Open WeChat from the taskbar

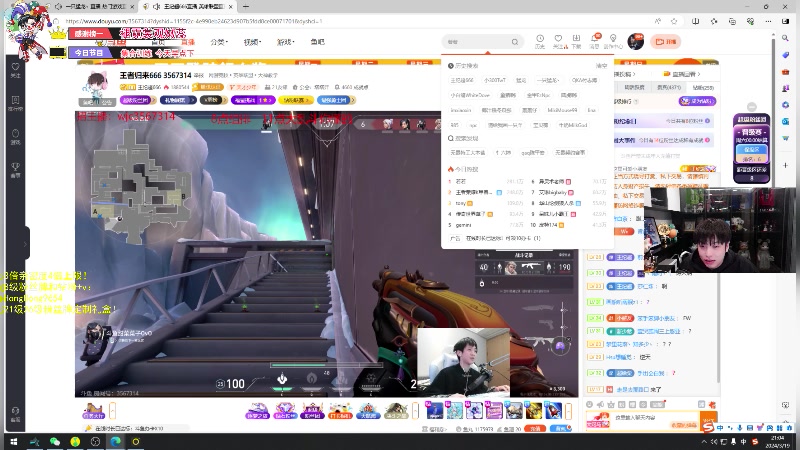55,442
